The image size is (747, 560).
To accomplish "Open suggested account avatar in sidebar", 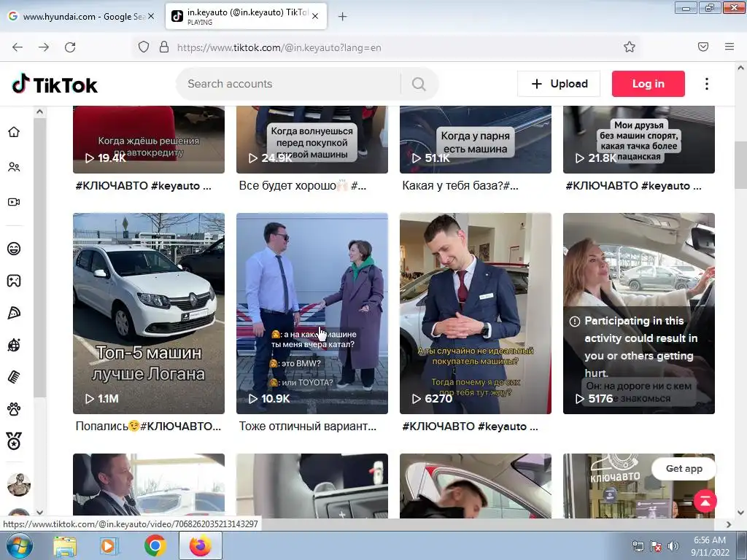I will [19, 485].
